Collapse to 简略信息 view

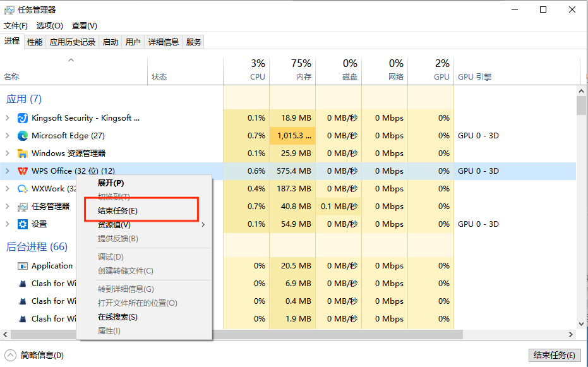[35, 356]
